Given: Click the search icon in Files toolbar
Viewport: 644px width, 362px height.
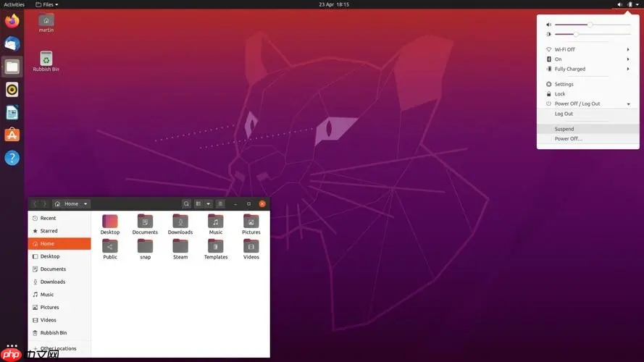Looking at the screenshot, I should coord(186,203).
